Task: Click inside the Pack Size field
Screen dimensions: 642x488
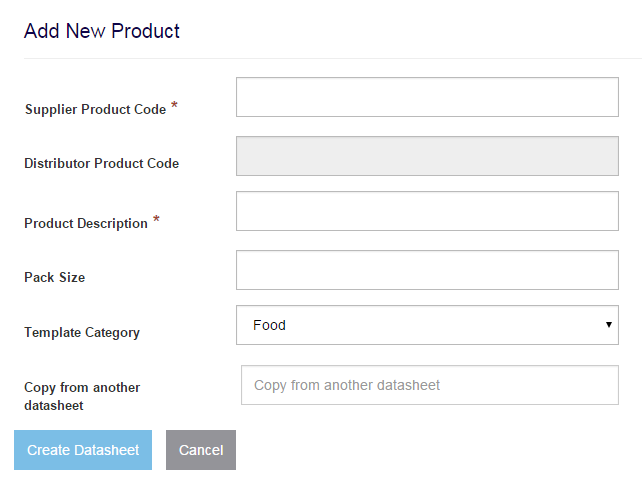Action: pyautogui.click(x=427, y=270)
